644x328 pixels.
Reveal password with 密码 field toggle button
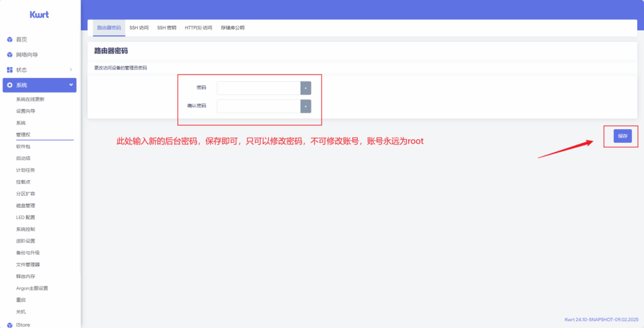tap(306, 88)
